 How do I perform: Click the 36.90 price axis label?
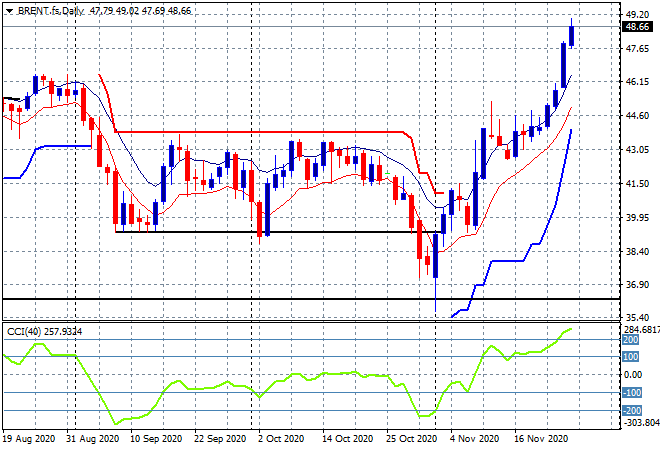[637, 285]
